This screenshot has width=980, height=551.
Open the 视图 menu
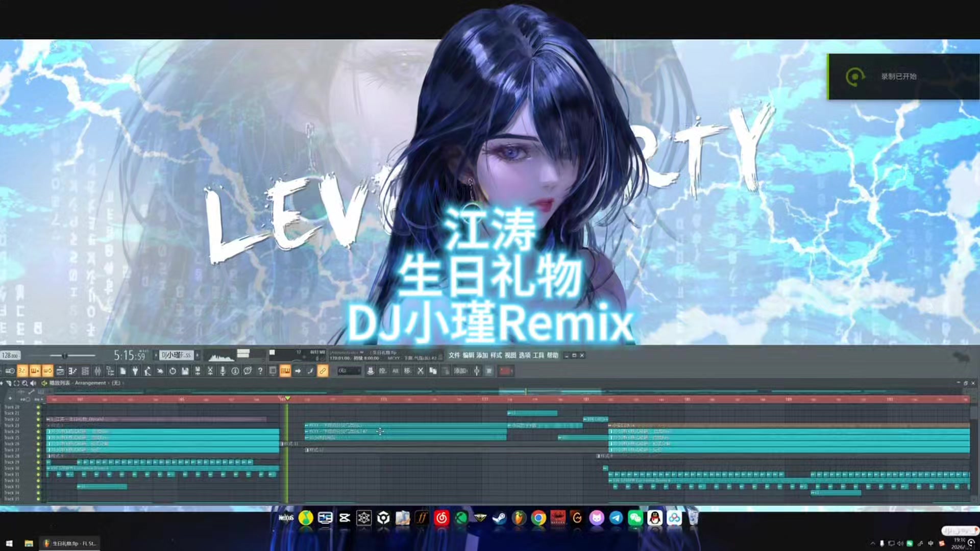pyautogui.click(x=510, y=355)
